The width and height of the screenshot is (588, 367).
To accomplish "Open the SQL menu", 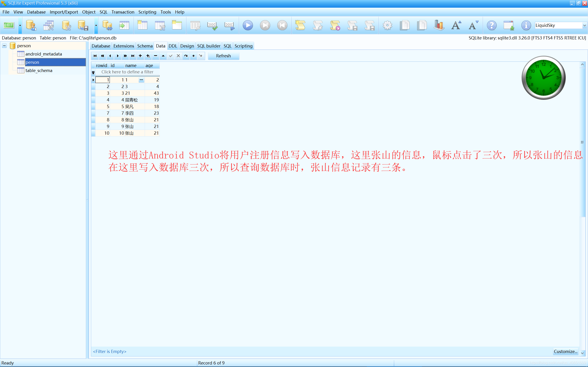I will coord(103,12).
